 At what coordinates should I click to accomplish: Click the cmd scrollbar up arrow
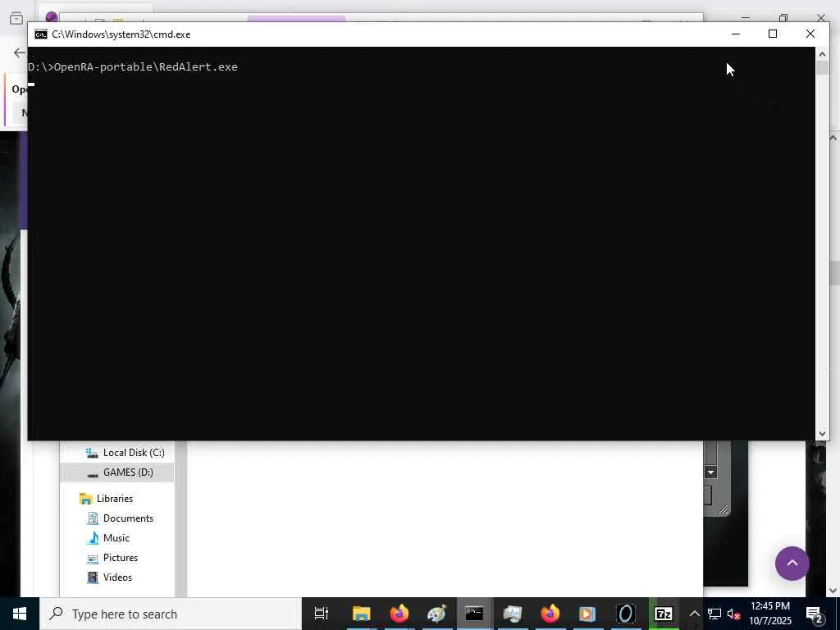tap(822, 54)
